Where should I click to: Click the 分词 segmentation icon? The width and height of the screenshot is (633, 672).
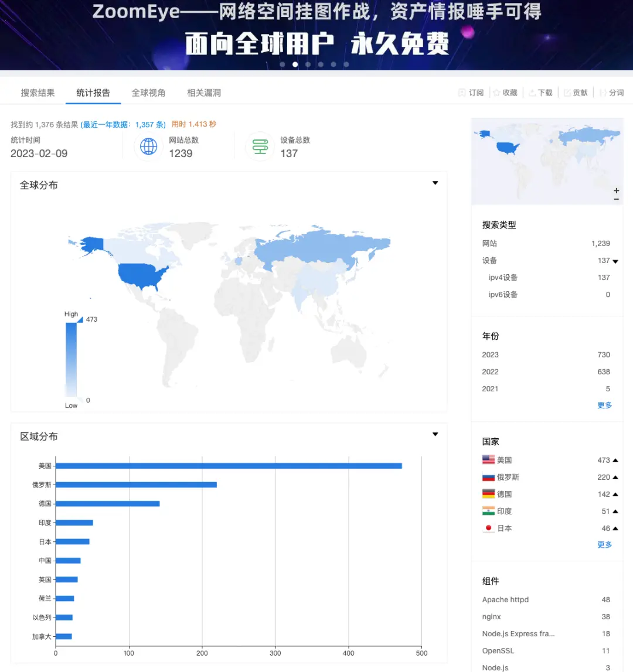click(602, 93)
